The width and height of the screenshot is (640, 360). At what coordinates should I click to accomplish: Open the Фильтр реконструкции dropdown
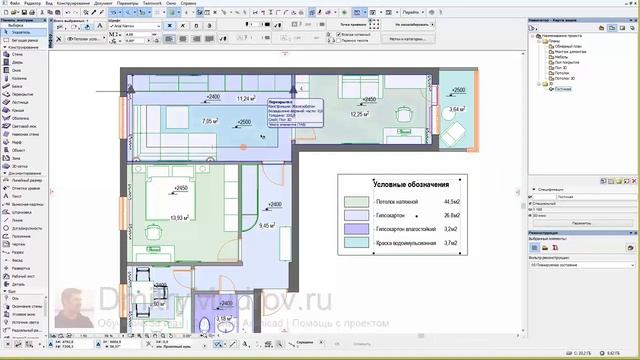click(x=582, y=265)
